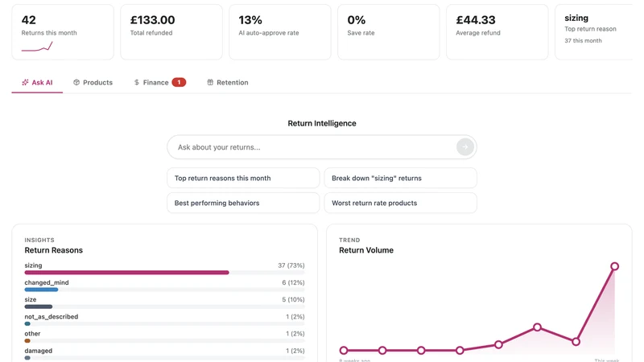Click the box icon beside Products
644x362 pixels.
coord(76,83)
